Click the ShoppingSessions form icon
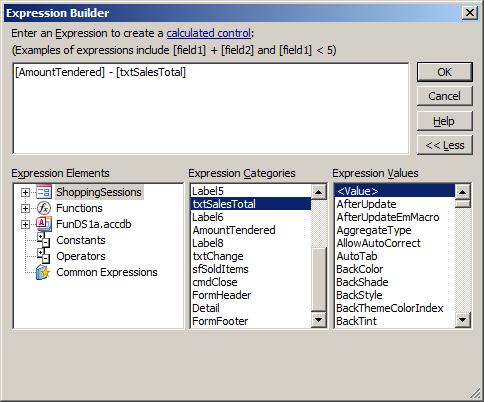The width and height of the screenshot is (484, 402). [x=44, y=192]
